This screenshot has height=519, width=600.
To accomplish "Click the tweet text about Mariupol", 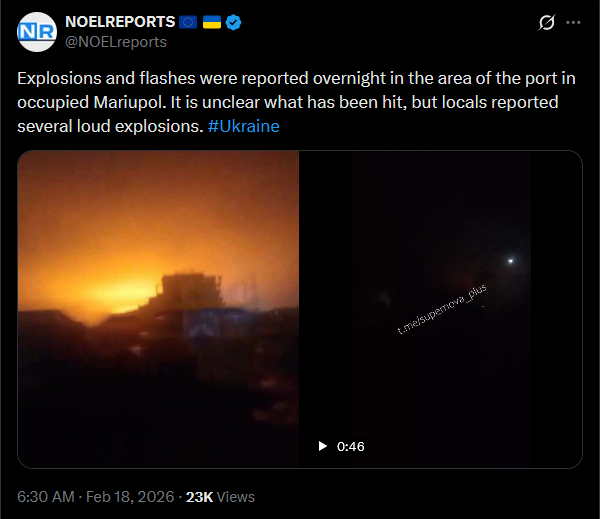I will [x=296, y=102].
